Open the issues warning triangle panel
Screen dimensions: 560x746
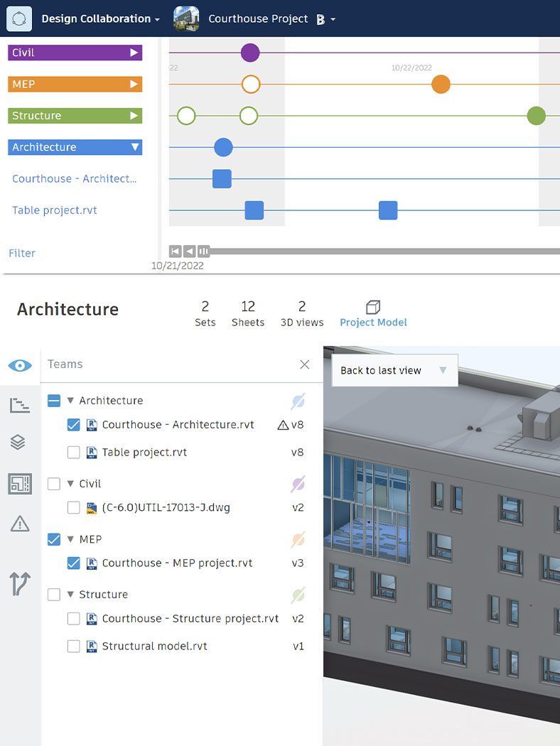pos(20,524)
